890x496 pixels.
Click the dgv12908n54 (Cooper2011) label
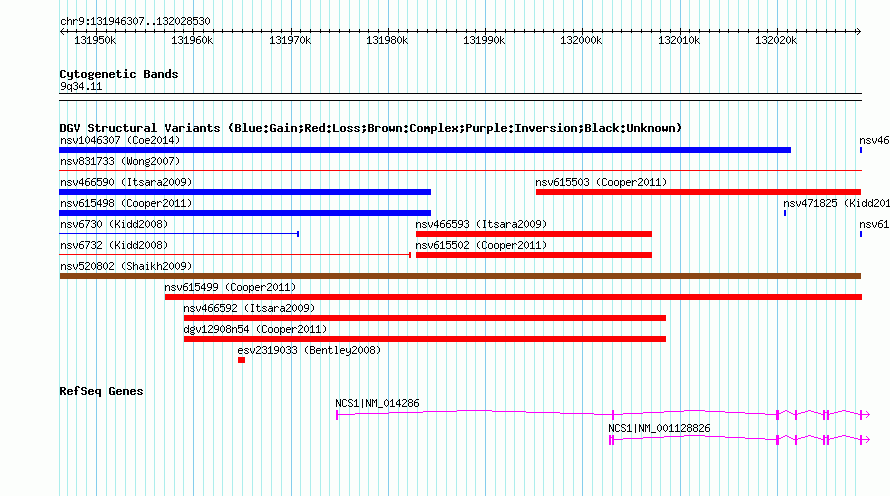pos(255,329)
